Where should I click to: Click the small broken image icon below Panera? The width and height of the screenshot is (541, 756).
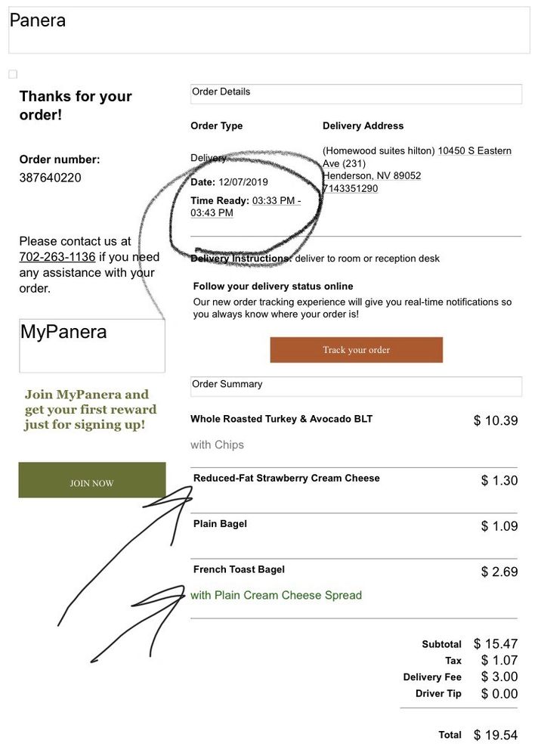tap(12, 74)
